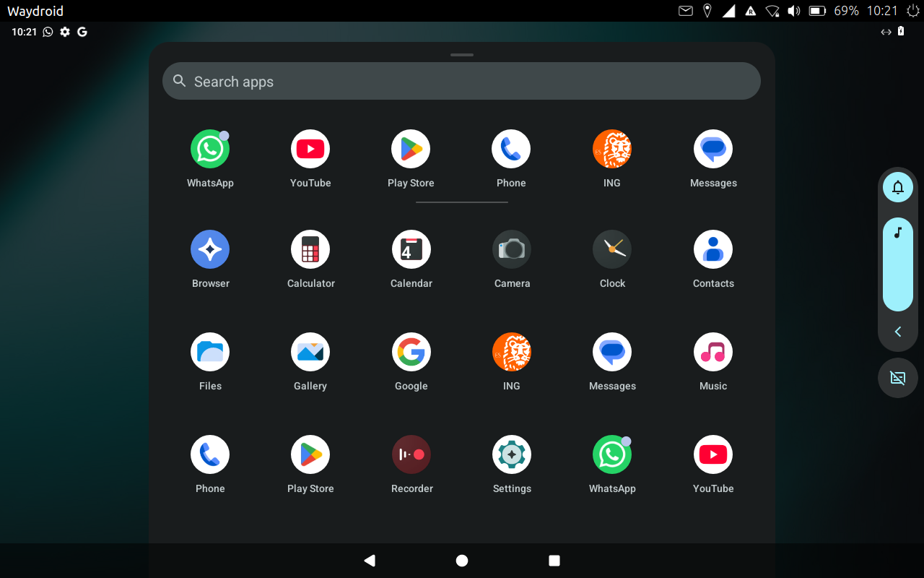924x578 pixels.
Task: Launch the Browser app
Action: tap(210, 250)
